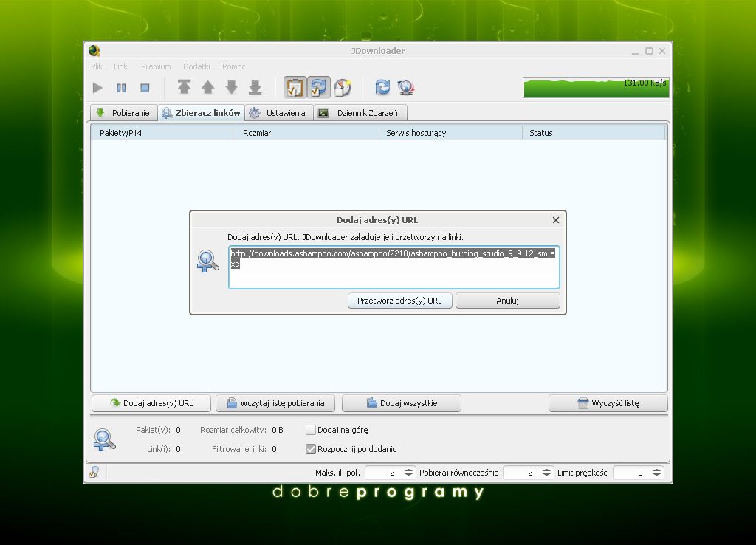Click the globe update check icon
This screenshot has width=756, height=545.
coord(406,88)
